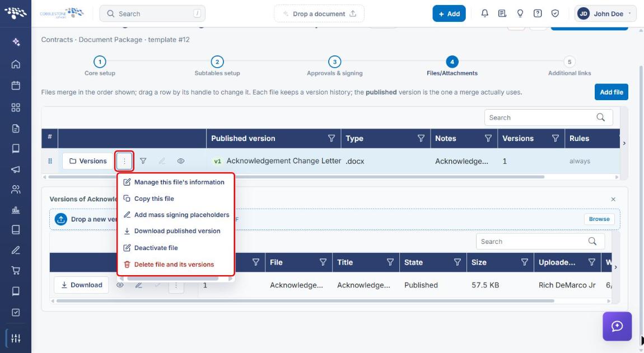This screenshot has width=644, height=353.
Task: Open the question mark help icon
Action: pyautogui.click(x=537, y=13)
